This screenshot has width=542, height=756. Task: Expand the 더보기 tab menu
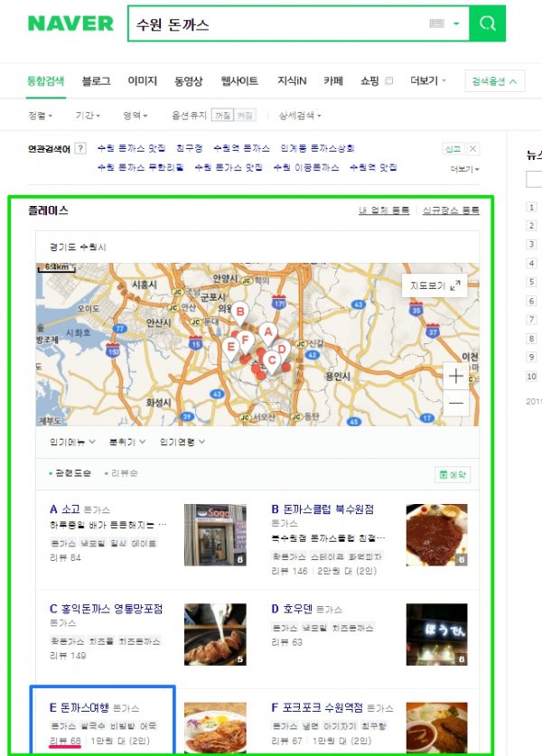tap(427, 81)
